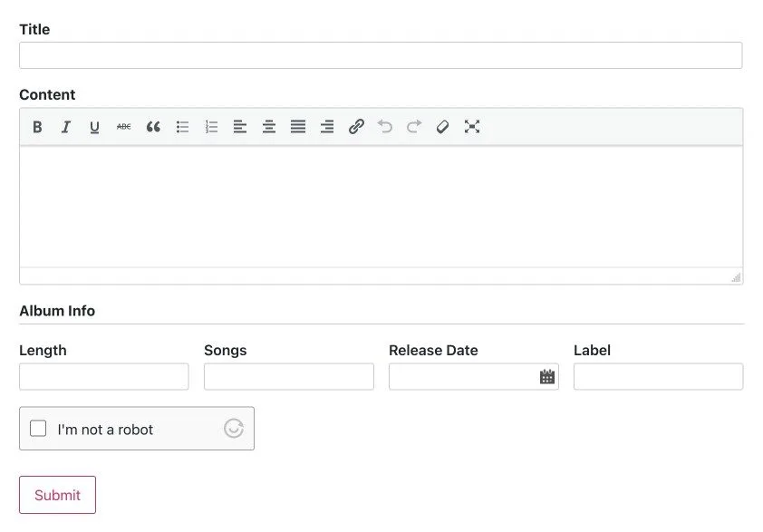Screen dimensions: 763x532
Task: Align text to the right
Action: (327, 127)
